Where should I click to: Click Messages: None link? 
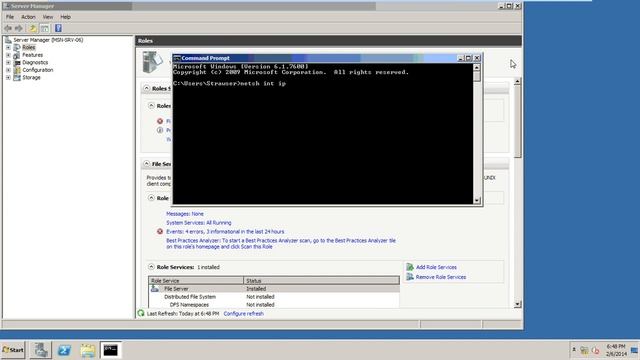click(185, 214)
